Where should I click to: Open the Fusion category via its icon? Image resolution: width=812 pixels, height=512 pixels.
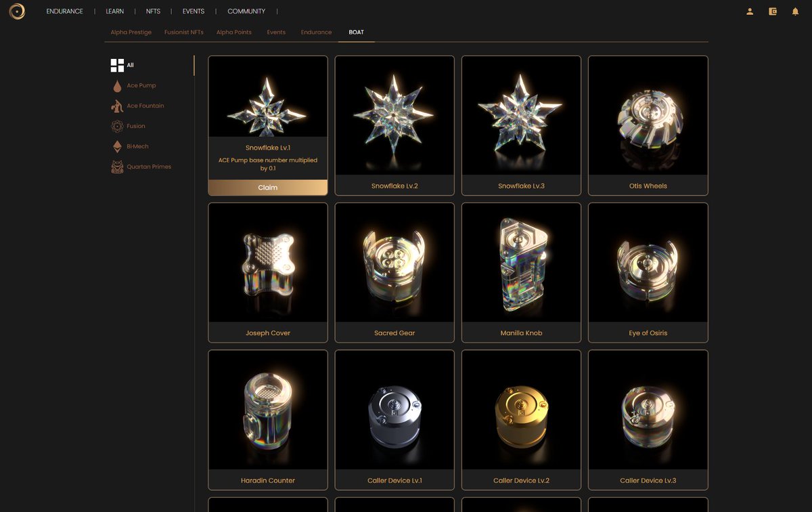pyautogui.click(x=117, y=126)
